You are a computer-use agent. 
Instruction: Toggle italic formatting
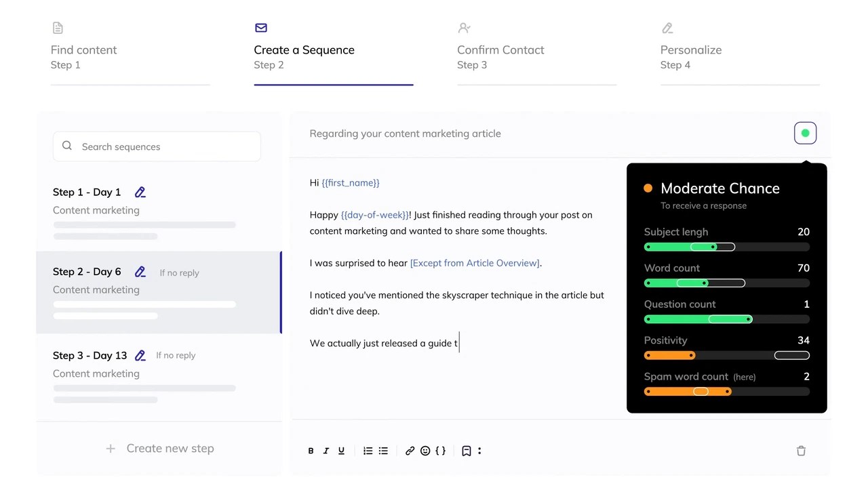326,451
